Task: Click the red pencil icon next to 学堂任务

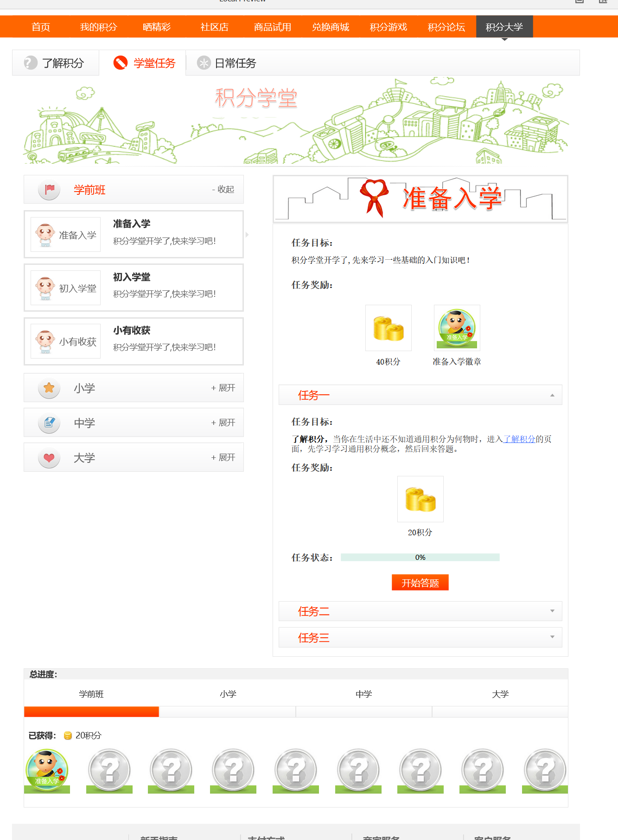Action: (121, 63)
